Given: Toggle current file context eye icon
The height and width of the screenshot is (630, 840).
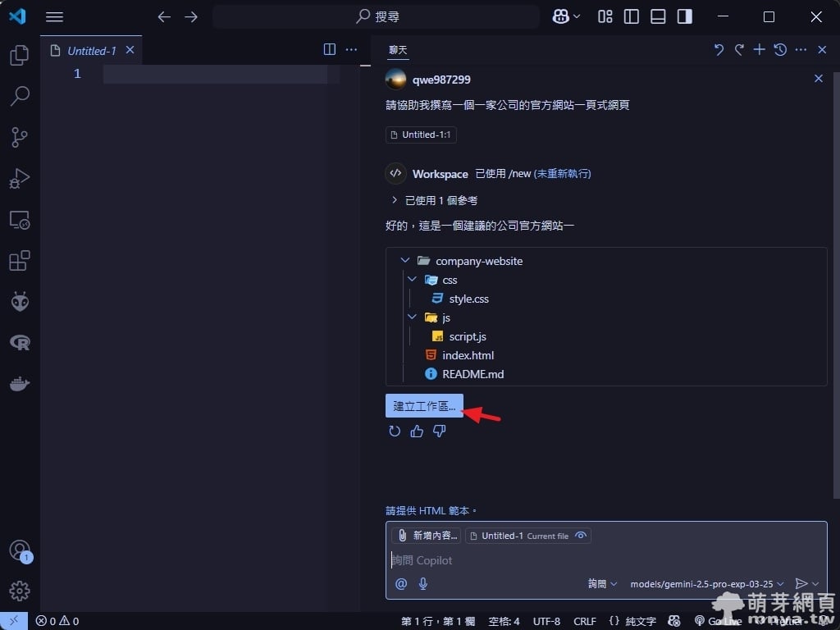Looking at the screenshot, I should click(581, 536).
